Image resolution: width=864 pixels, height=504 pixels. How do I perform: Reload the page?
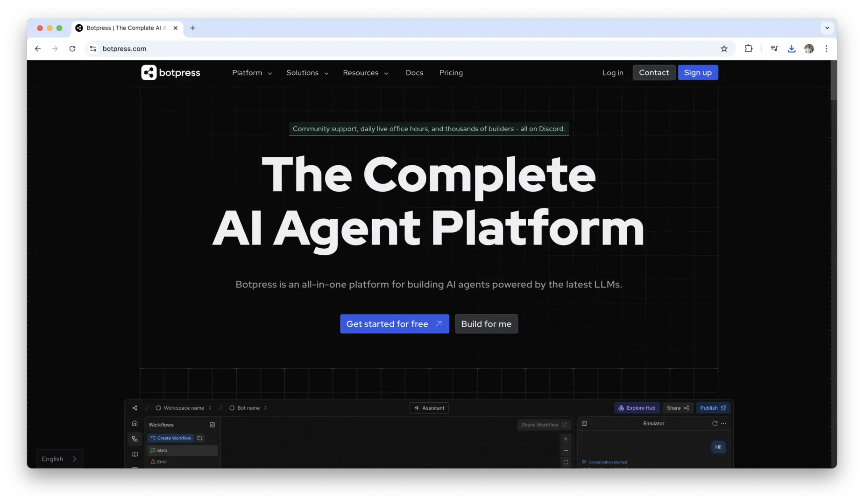(72, 49)
